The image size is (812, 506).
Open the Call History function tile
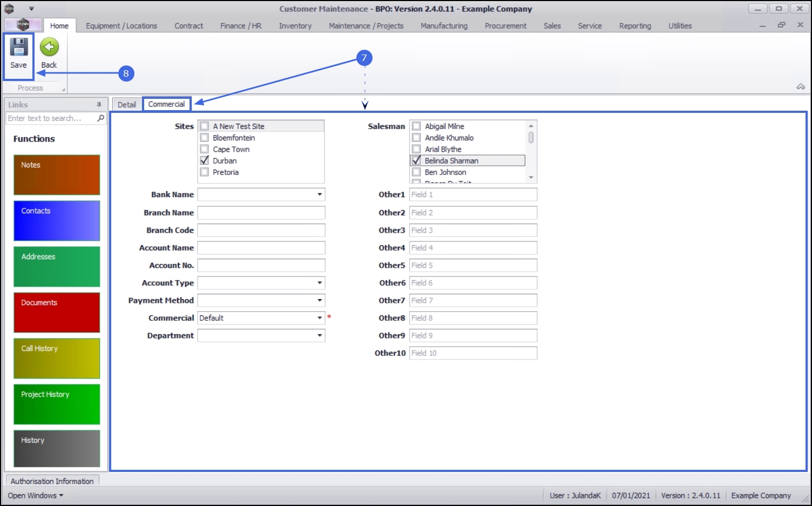(x=57, y=359)
